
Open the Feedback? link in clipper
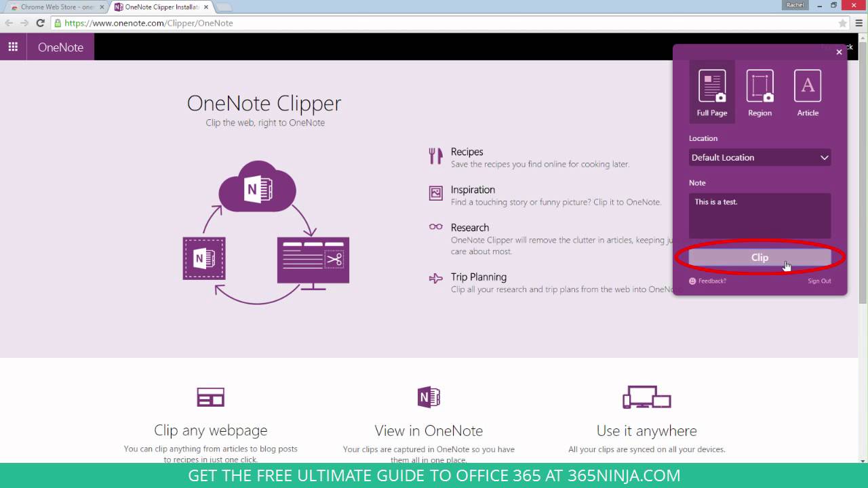707,281
